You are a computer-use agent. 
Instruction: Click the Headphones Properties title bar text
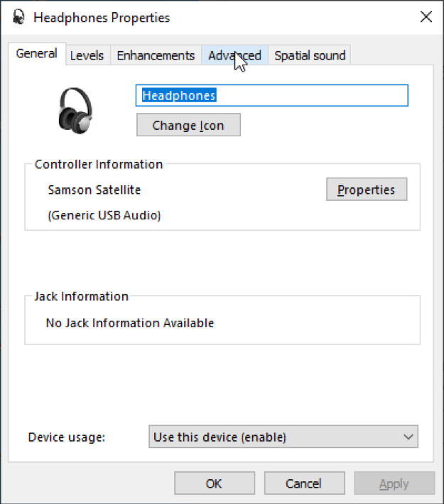[x=102, y=17]
